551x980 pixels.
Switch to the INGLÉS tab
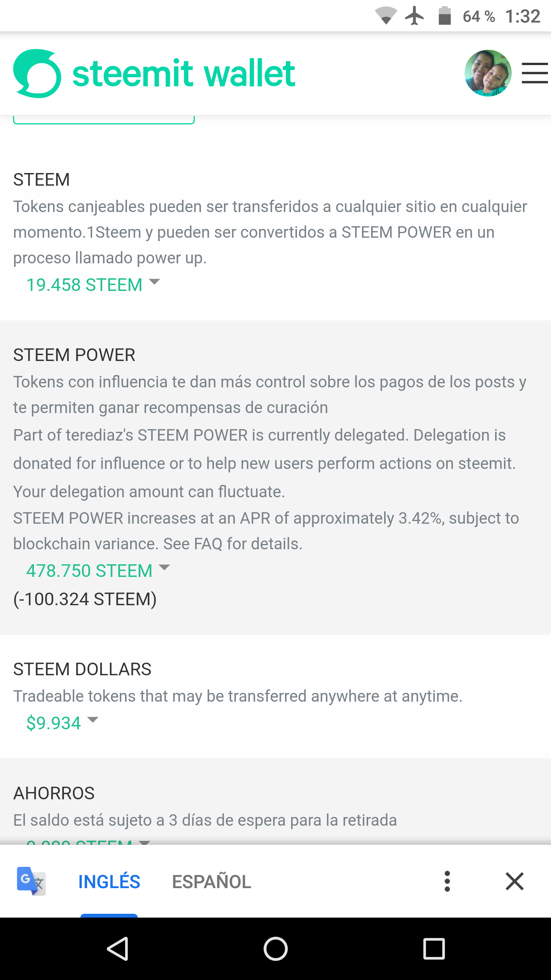[x=109, y=882]
